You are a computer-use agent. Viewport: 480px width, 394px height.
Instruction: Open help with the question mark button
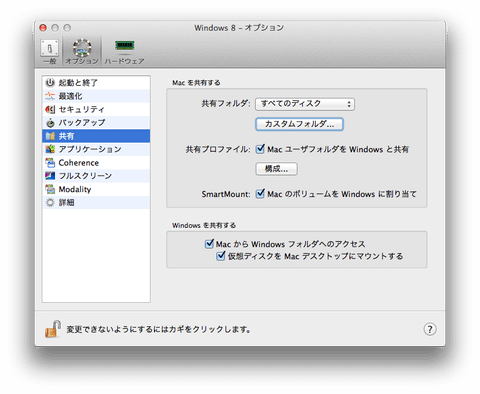tap(430, 329)
